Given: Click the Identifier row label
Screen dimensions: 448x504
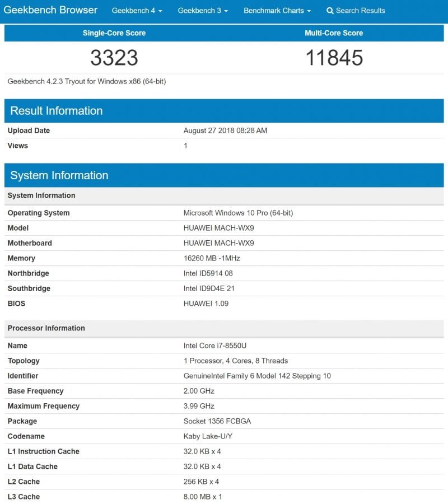Looking at the screenshot, I should [x=23, y=376].
